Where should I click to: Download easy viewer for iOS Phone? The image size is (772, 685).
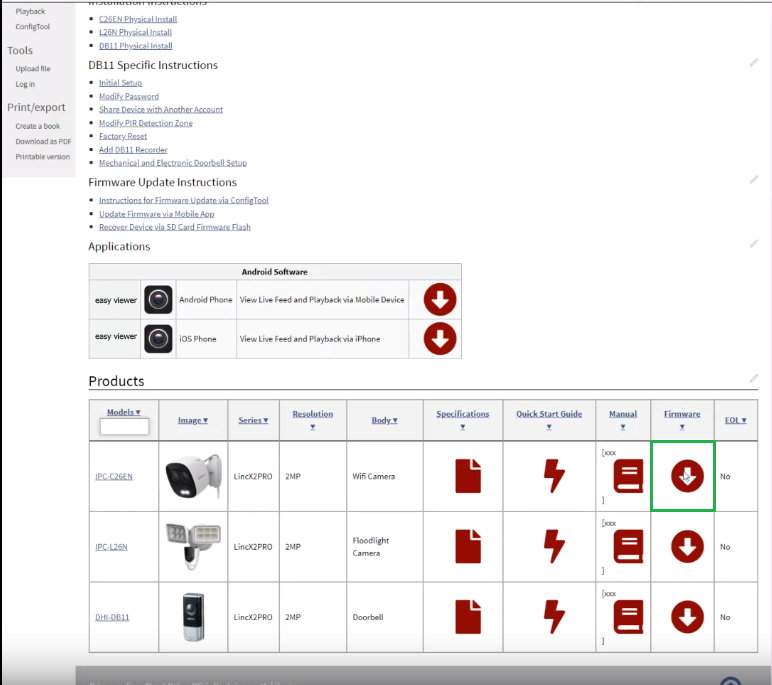pyautogui.click(x=440, y=339)
